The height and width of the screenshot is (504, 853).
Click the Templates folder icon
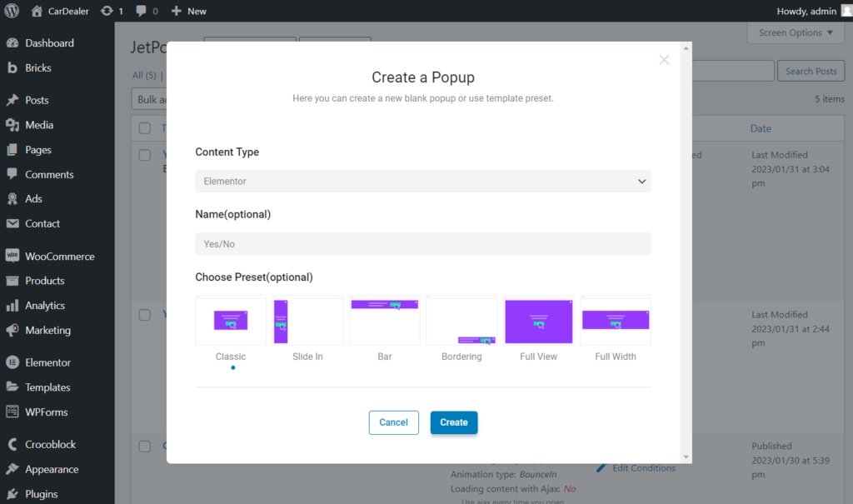[12, 387]
